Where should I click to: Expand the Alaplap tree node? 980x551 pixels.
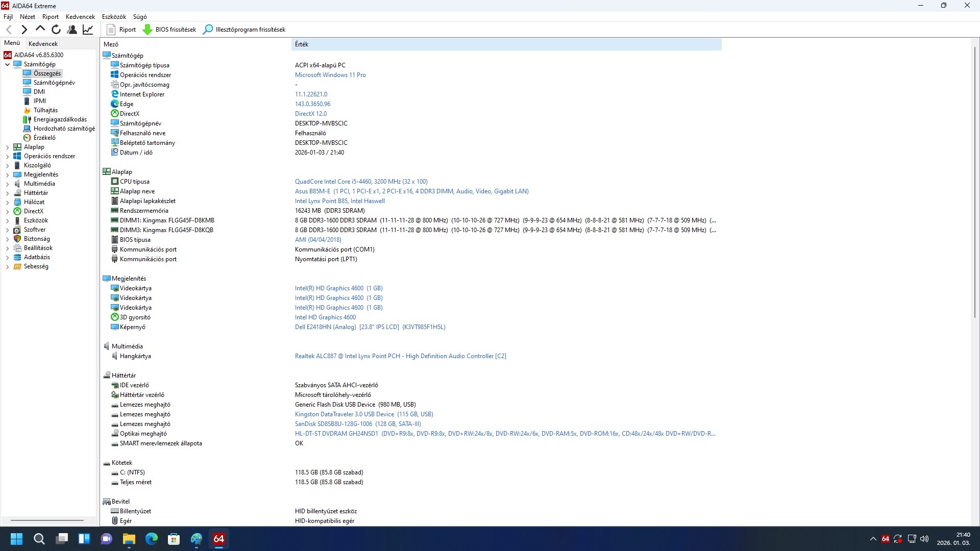[8, 147]
